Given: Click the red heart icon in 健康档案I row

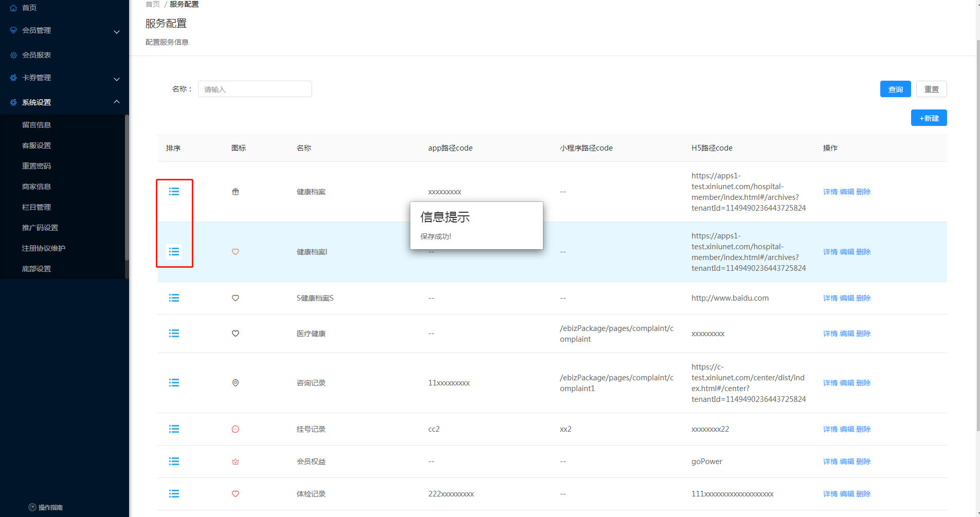Looking at the screenshot, I should click(x=235, y=252).
